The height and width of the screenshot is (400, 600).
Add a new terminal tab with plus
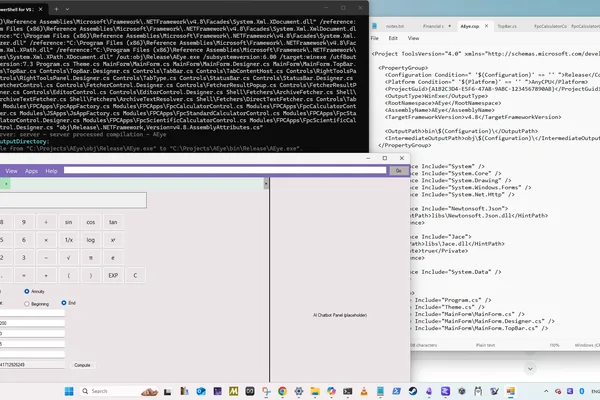[x=56, y=9]
